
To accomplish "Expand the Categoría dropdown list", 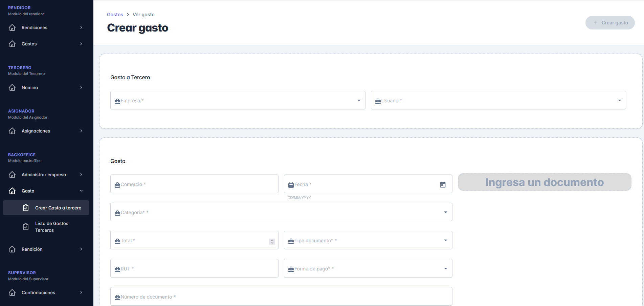I will (281, 212).
